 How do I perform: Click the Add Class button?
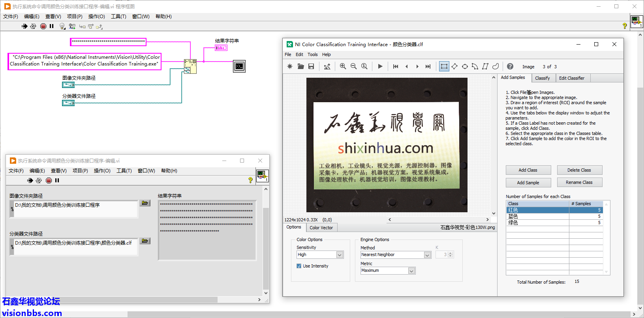pyautogui.click(x=528, y=170)
